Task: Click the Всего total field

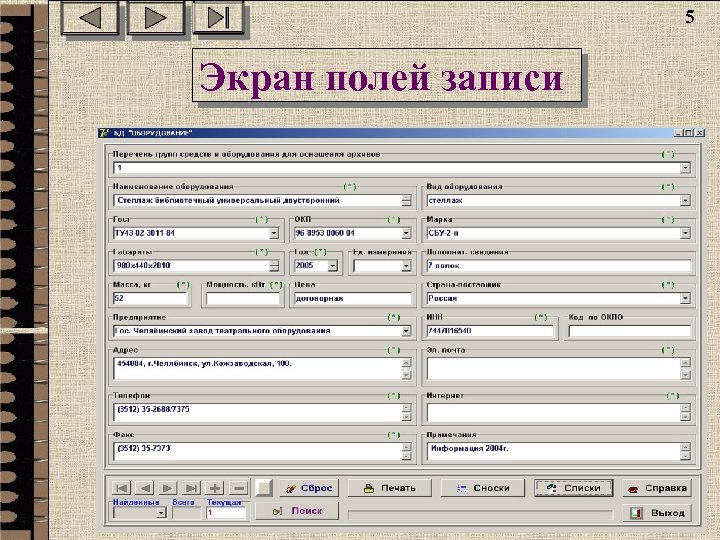Action: pos(186,513)
